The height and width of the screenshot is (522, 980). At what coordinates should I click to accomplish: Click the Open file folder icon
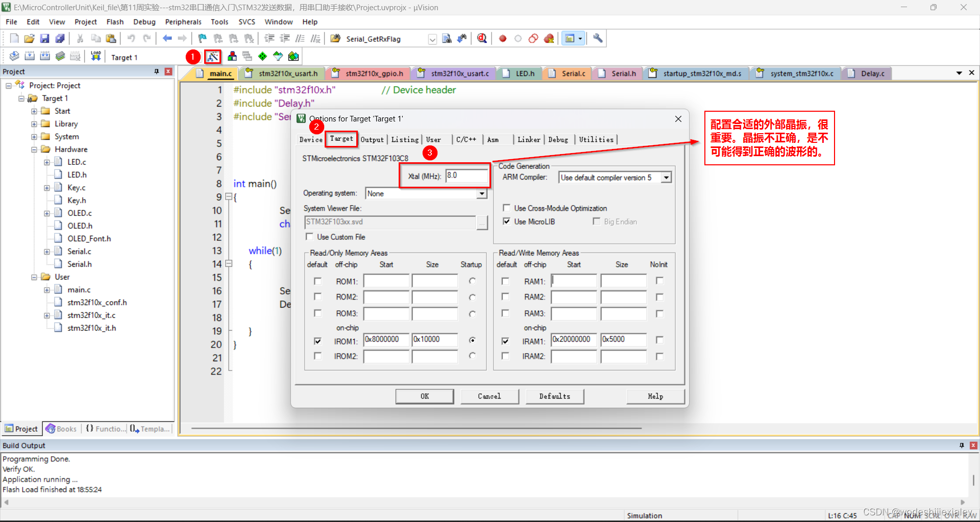point(30,38)
